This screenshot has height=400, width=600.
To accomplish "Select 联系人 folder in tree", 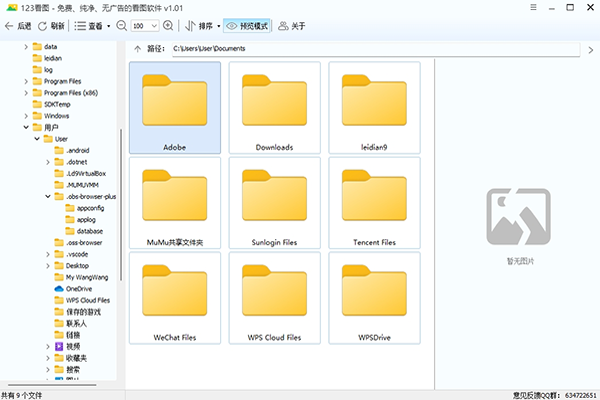I will coord(71,323).
